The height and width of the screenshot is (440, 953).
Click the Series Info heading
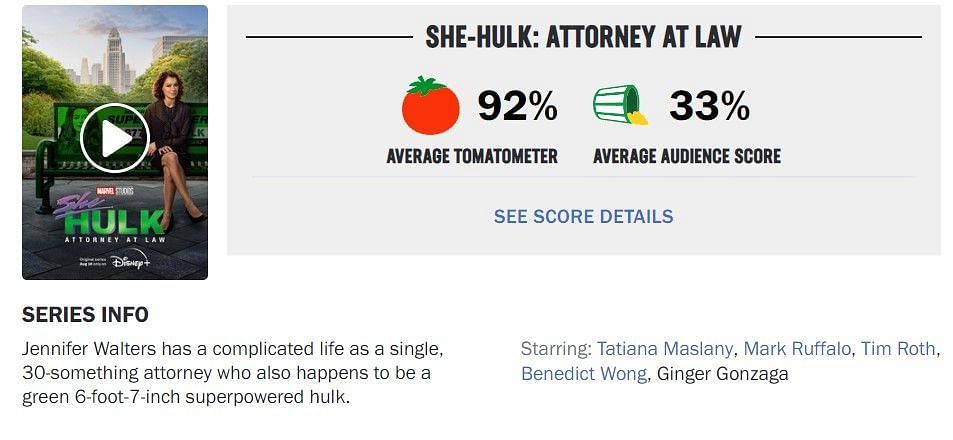(85, 314)
